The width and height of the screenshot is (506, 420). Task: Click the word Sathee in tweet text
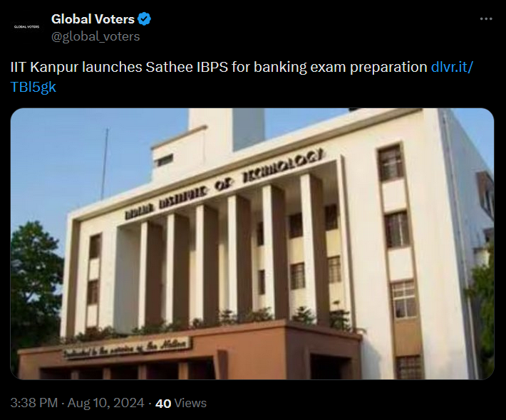[x=169, y=67]
